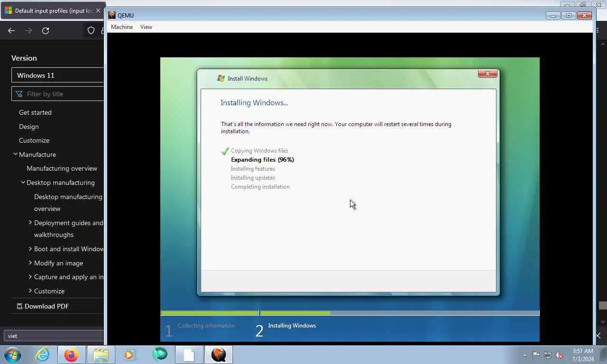
Task: Reload the browser page
Action: click(46, 31)
